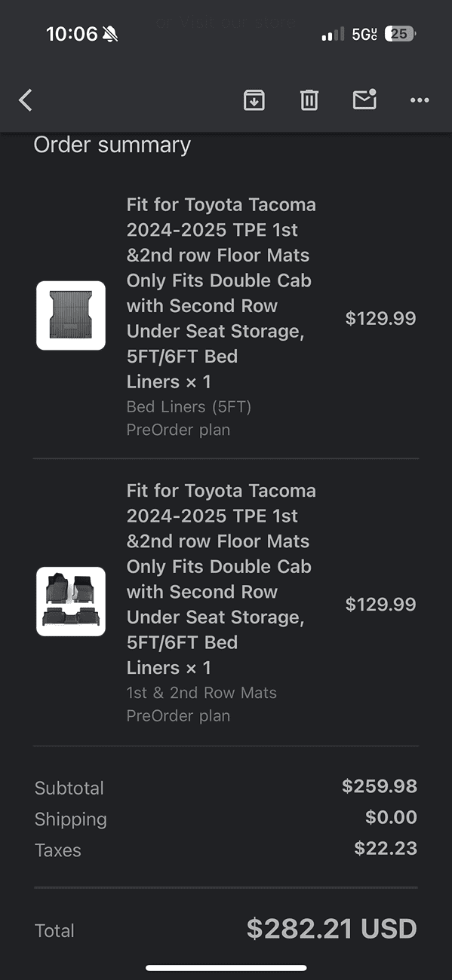Tap the muted bell icon in status bar

[x=110, y=34]
